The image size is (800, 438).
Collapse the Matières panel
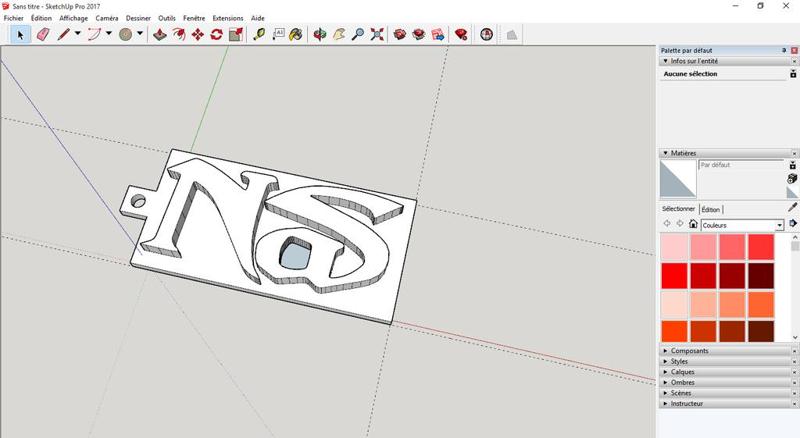pos(665,153)
